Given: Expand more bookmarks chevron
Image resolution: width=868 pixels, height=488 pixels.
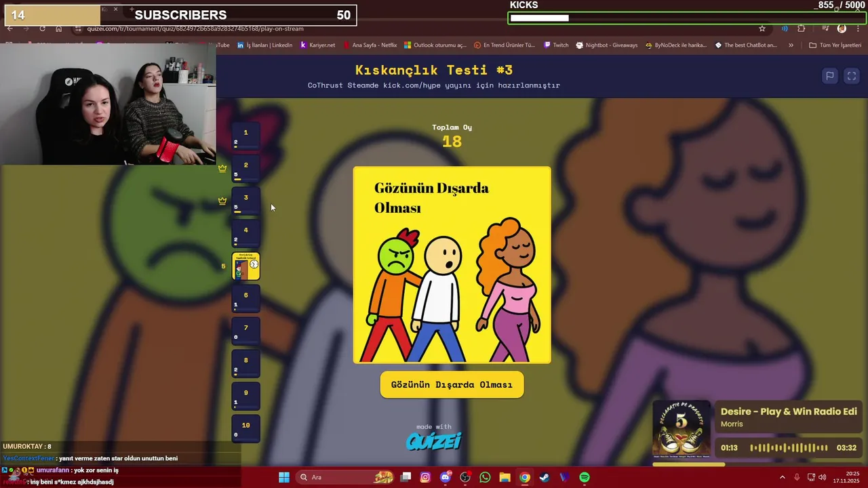Looking at the screenshot, I should coord(791,45).
